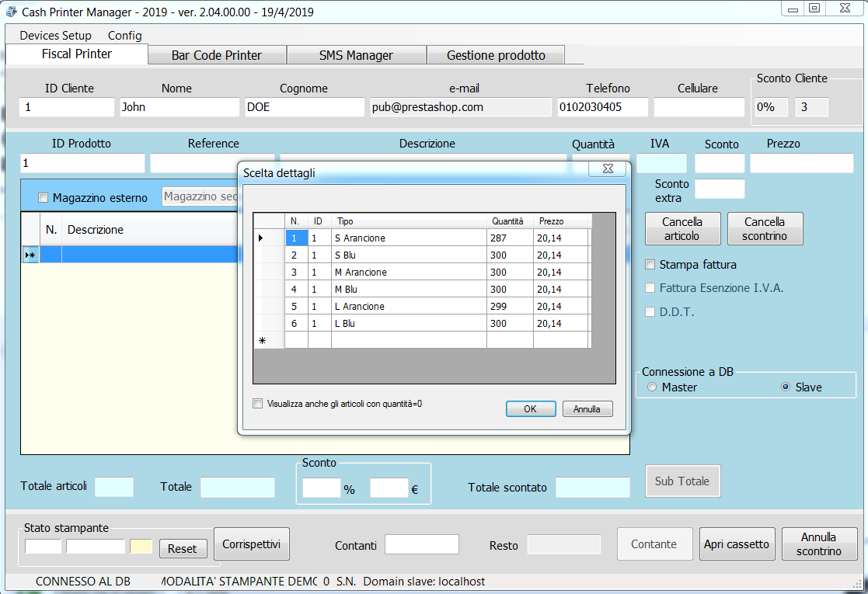Open the Gestione prodotto tab
The width and height of the screenshot is (868, 594).
click(496, 55)
